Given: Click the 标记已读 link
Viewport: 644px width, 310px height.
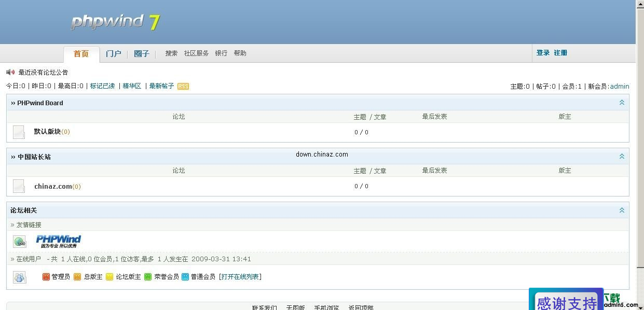Looking at the screenshot, I should coord(103,86).
